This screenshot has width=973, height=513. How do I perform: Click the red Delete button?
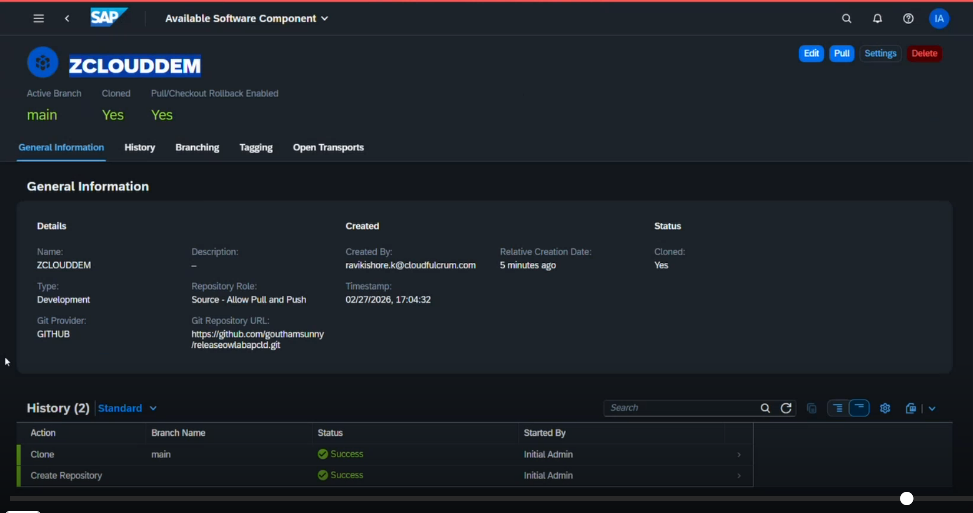[924, 53]
